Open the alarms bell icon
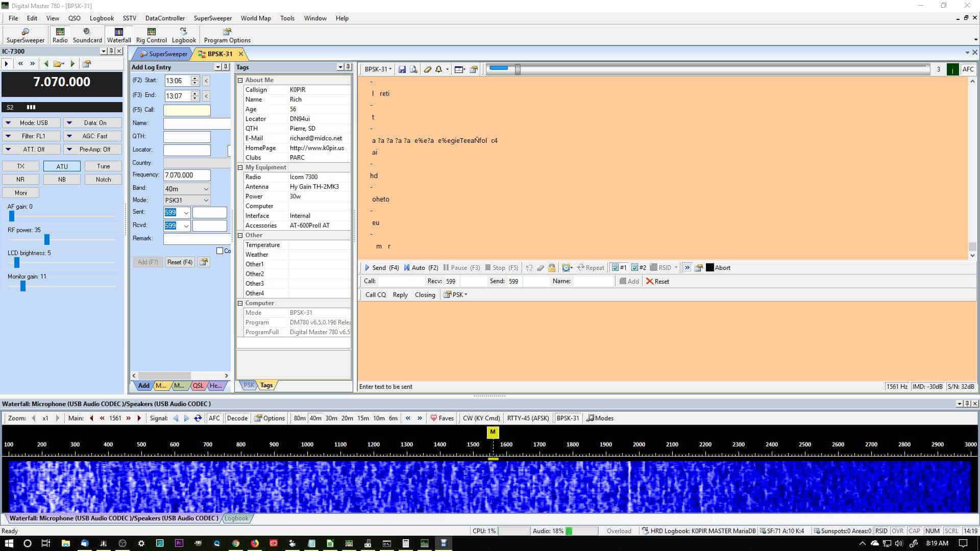Viewport: 980px width, 551px height. (439, 69)
